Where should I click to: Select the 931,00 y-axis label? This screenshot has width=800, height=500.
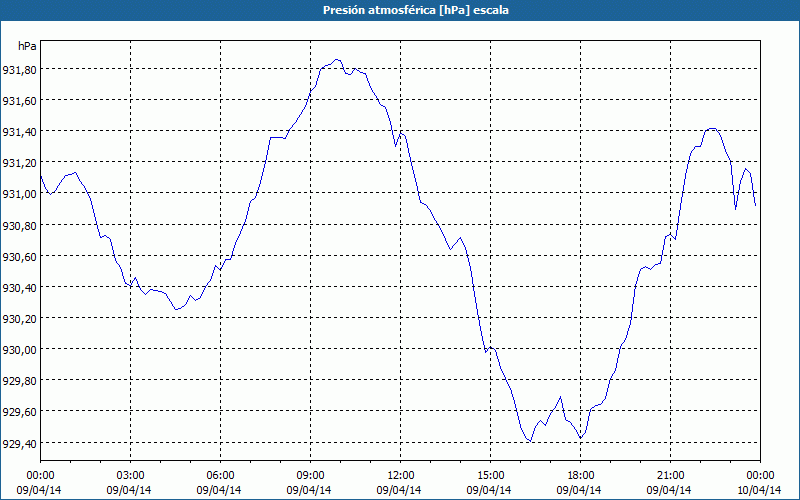pos(19,194)
